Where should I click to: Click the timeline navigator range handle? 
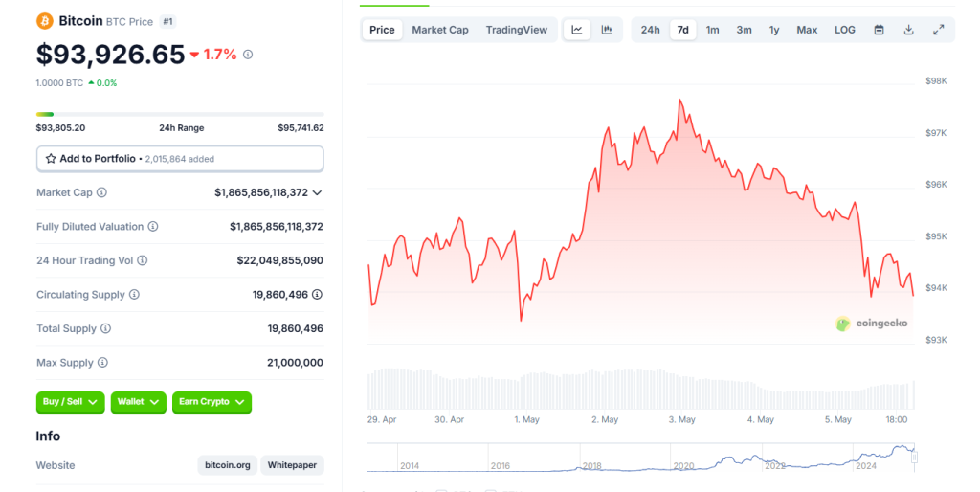914,458
